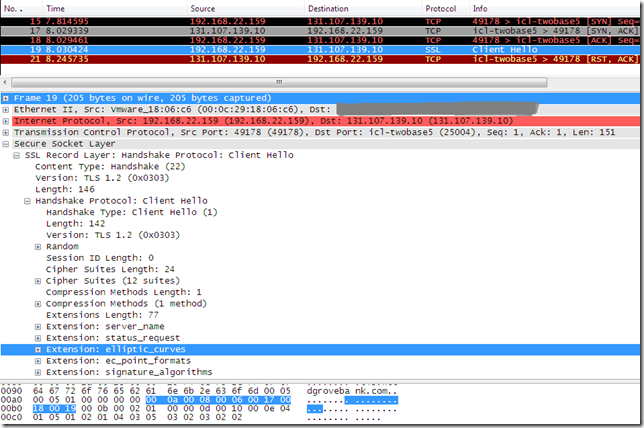Image resolution: width=644 pixels, height=428 pixels.
Task: Expand Compression Methods (1 method)
Action: point(38,304)
